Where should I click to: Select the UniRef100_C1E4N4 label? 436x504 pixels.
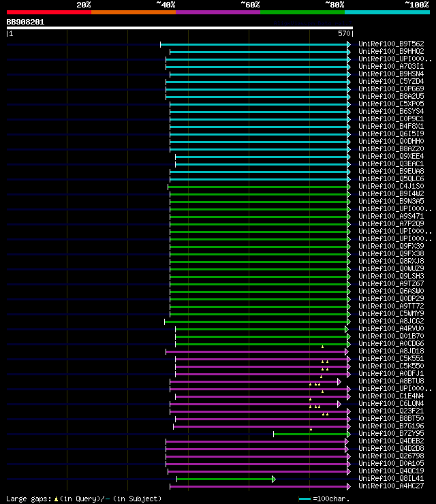pos(391,396)
